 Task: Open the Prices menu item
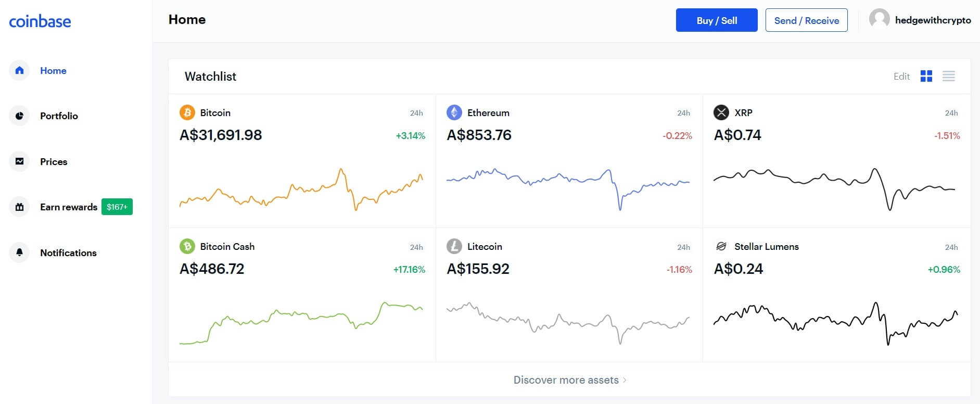(x=54, y=162)
